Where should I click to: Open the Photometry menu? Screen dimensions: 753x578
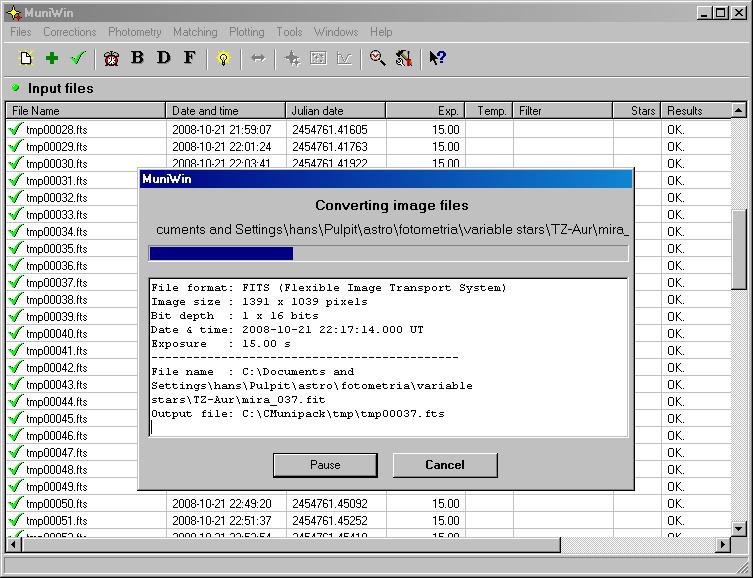click(134, 32)
